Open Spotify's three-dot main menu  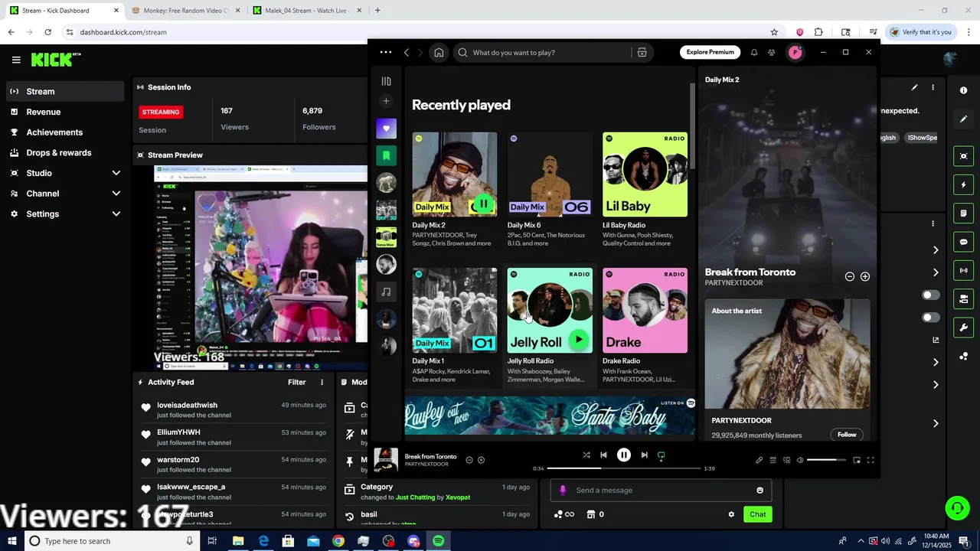pos(386,52)
